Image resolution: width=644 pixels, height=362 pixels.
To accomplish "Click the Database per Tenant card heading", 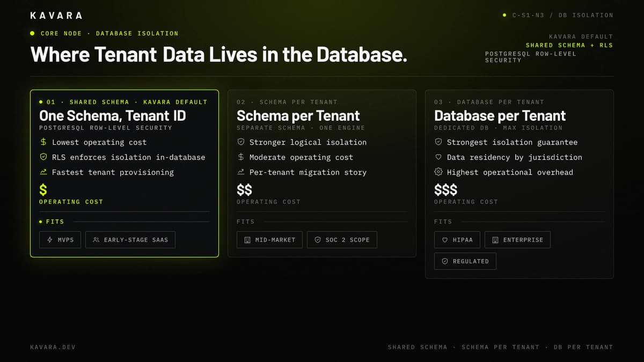I will point(500,116).
